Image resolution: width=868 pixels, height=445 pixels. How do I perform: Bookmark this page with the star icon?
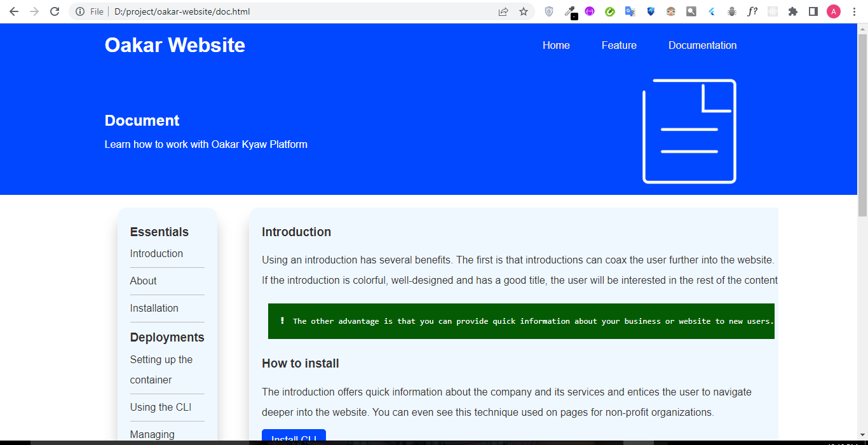[524, 11]
